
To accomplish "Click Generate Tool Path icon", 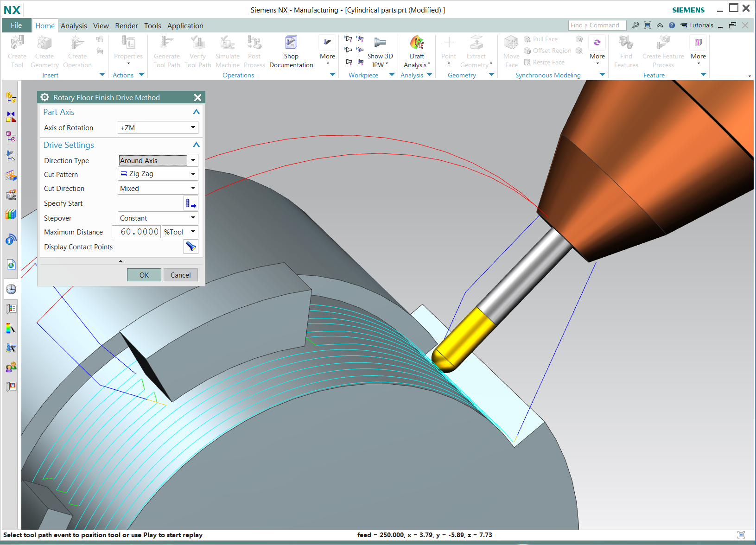I will pyautogui.click(x=167, y=43).
